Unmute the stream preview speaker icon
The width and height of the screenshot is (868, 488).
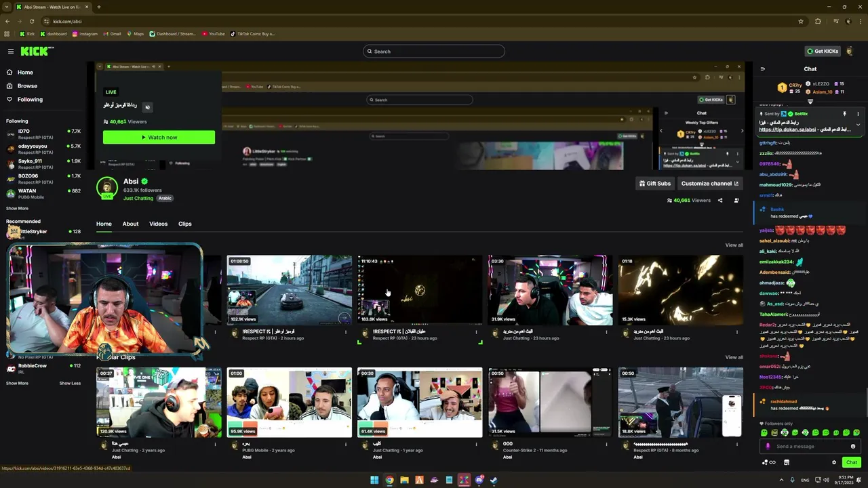147,107
